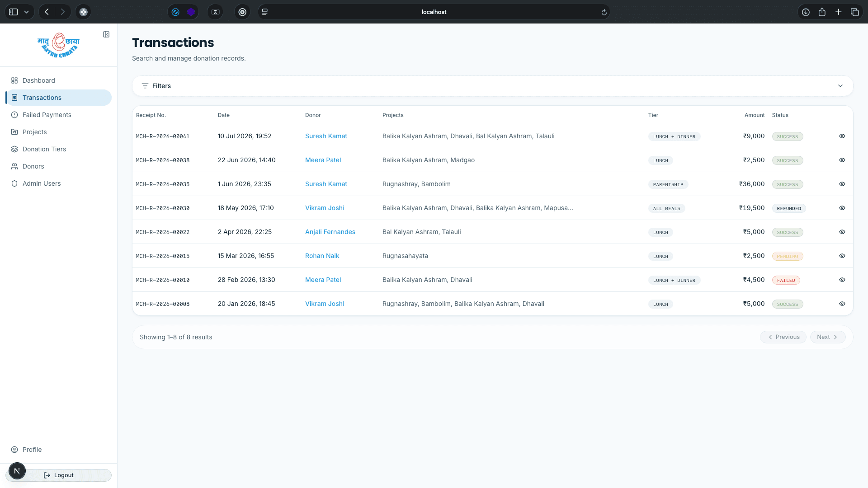Screen dimensions: 868x488
Task: View details for receipt MCH-R-2026-00008
Action: click(x=842, y=304)
